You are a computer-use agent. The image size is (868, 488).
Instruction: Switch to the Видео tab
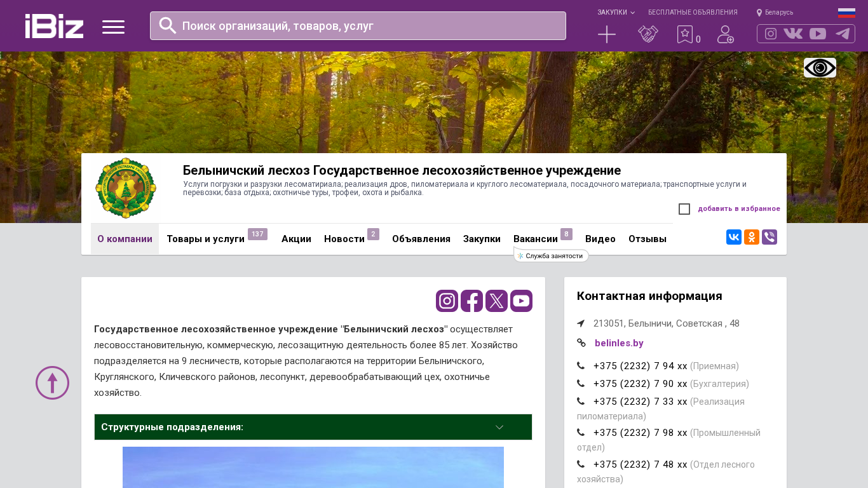[600, 239]
